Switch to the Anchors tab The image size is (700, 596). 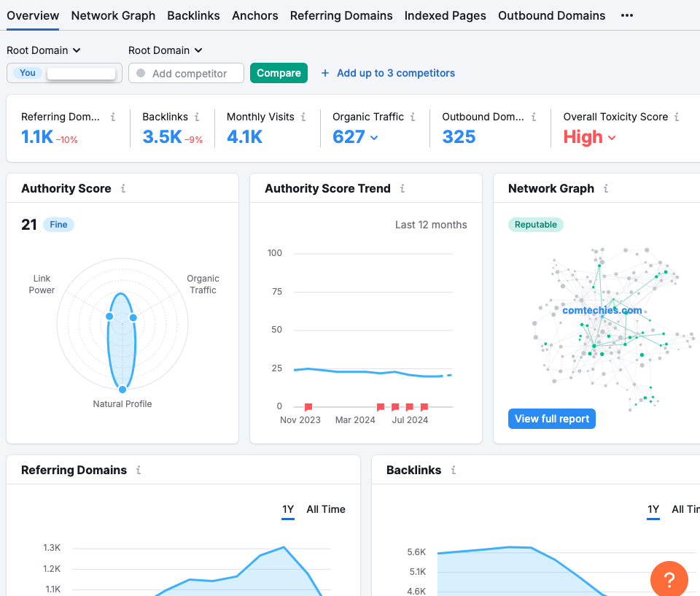254,15
